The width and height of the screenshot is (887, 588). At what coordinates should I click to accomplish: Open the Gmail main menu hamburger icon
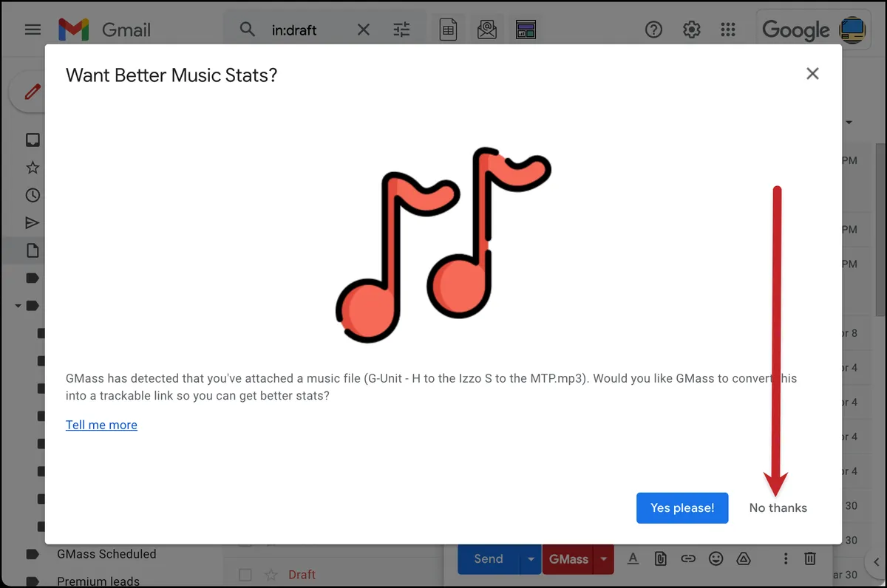click(33, 30)
